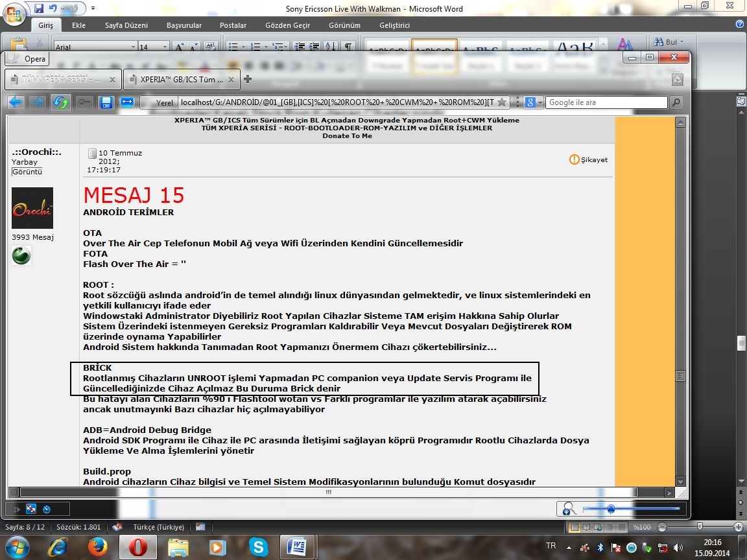This screenshot has height=560, width=747.
Task: Click the Görüntü link under Orochi
Action: (x=27, y=172)
